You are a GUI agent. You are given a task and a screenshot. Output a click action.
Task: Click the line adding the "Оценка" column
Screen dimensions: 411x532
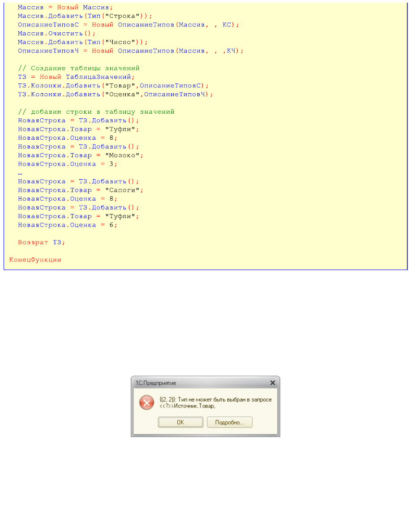[116, 94]
